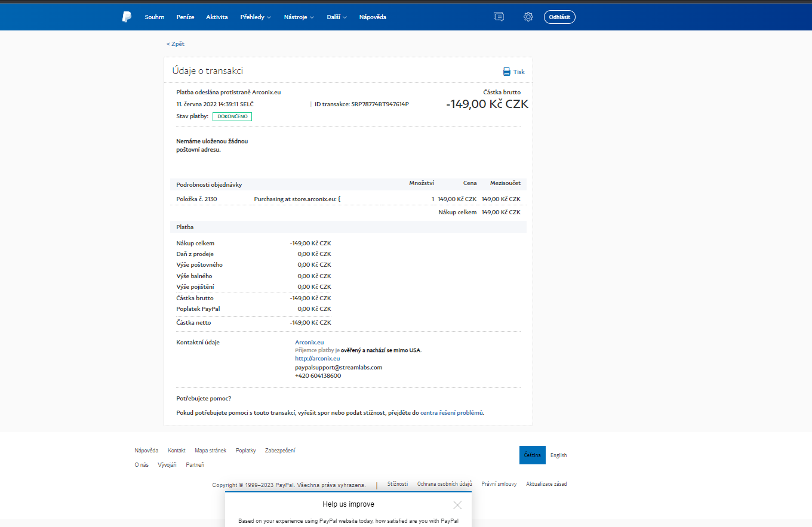The width and height of the screenshot is (812, 527).
Task: Open centra řešení problémů link
Action: click(451, 412)
